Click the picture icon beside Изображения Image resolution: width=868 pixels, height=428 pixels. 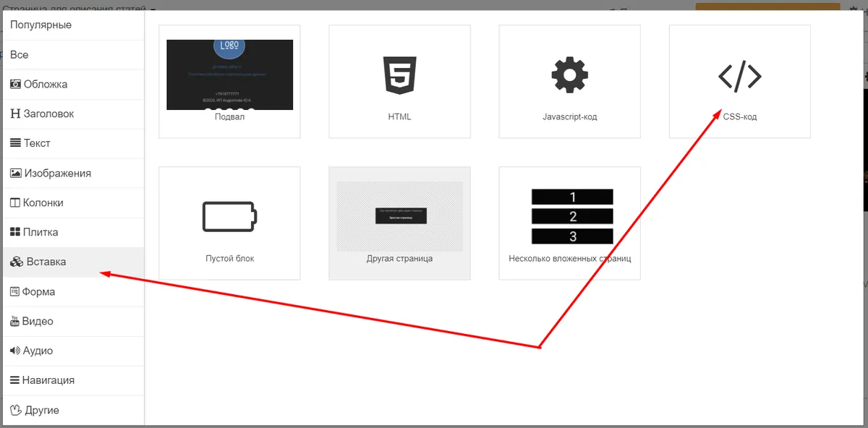click(x=15, y=174)
